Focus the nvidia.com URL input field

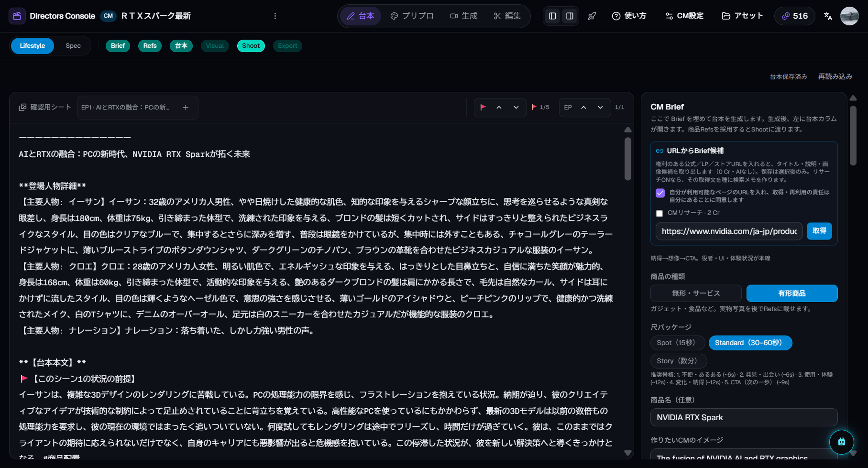[729, 231]
